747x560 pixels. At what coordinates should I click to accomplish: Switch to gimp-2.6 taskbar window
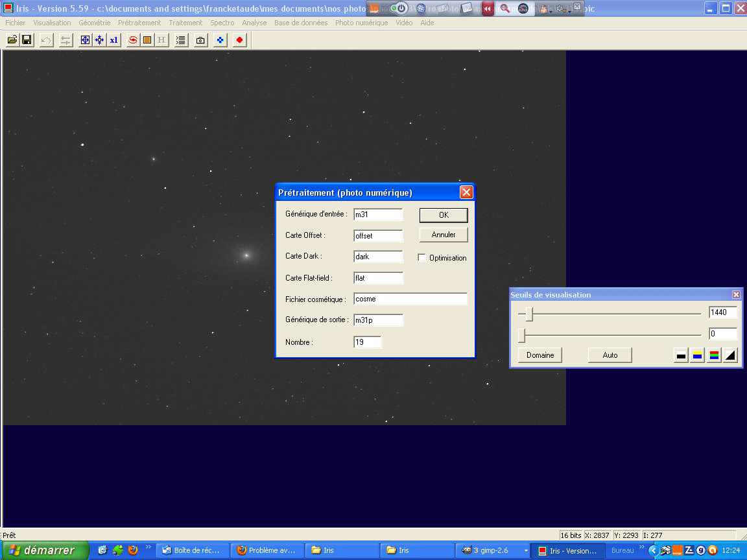492,550
